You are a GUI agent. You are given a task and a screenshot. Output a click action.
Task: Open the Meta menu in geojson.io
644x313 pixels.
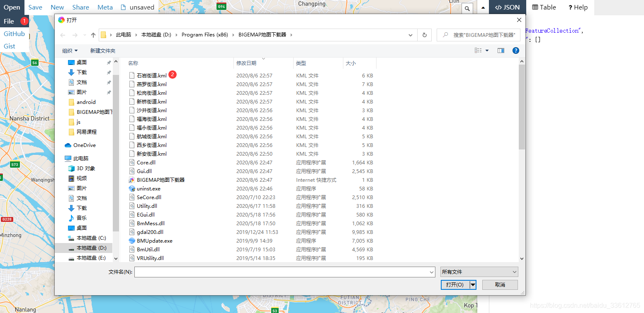click(x=105, y=7)
